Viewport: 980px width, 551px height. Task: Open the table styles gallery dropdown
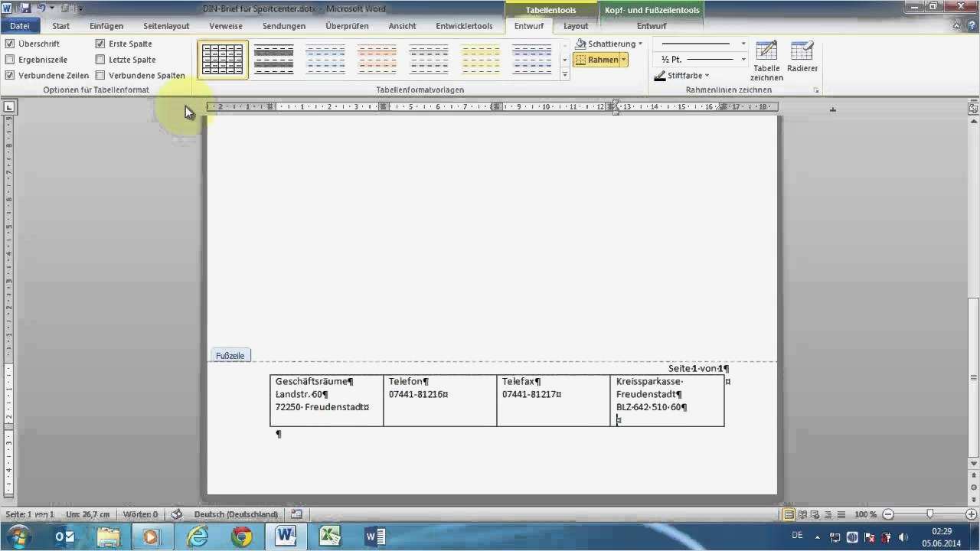point(564,74)
